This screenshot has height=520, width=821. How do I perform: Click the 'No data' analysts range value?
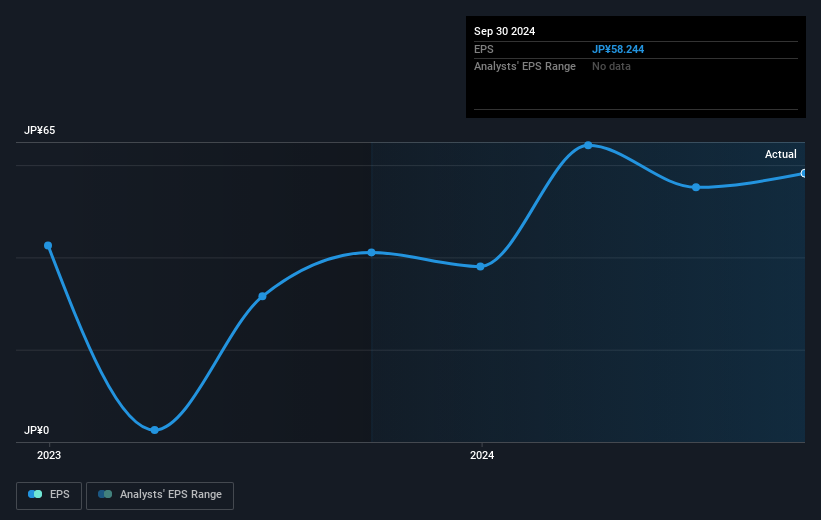pos(611,67)
